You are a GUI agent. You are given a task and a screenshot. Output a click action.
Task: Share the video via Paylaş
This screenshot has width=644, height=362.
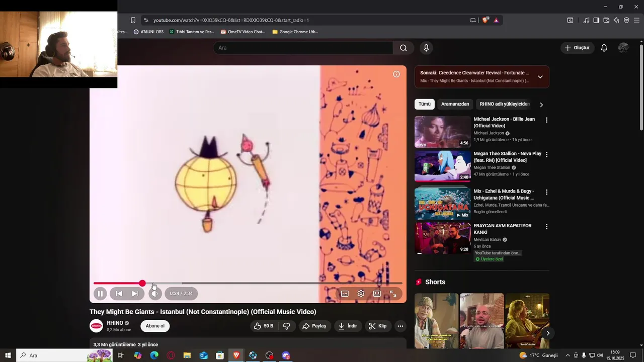point(314,326)
